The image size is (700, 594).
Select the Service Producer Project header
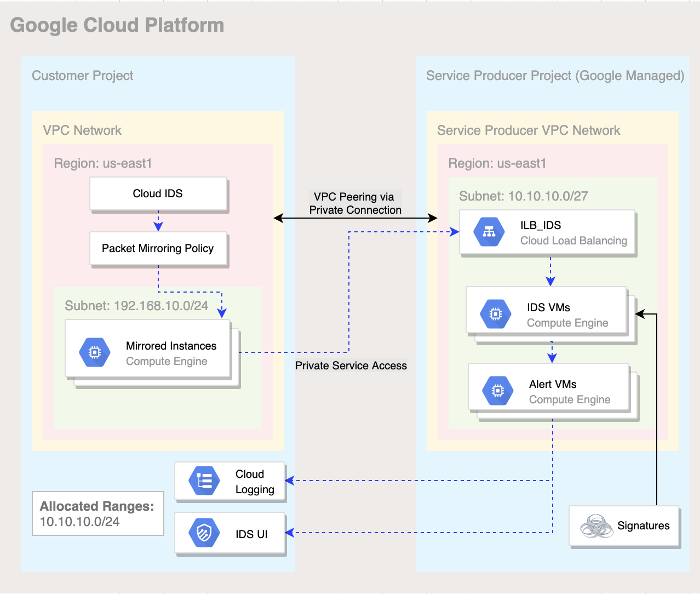(x=555, y=76)
